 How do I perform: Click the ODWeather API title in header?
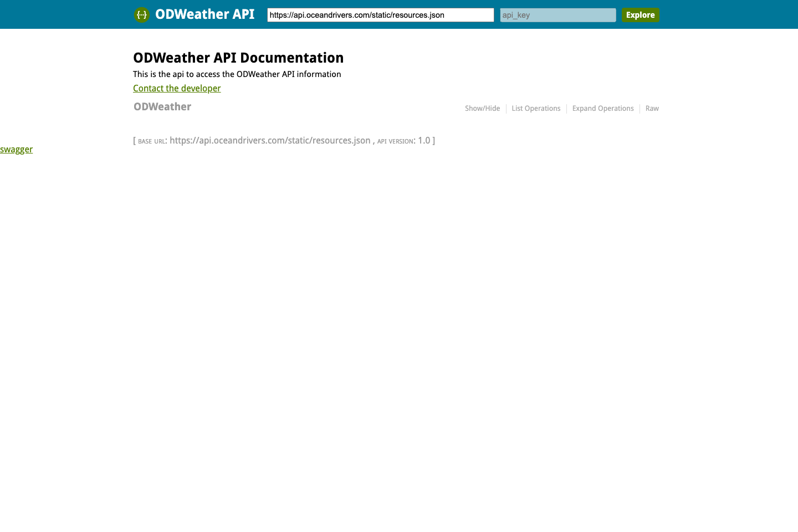[204, 14]
